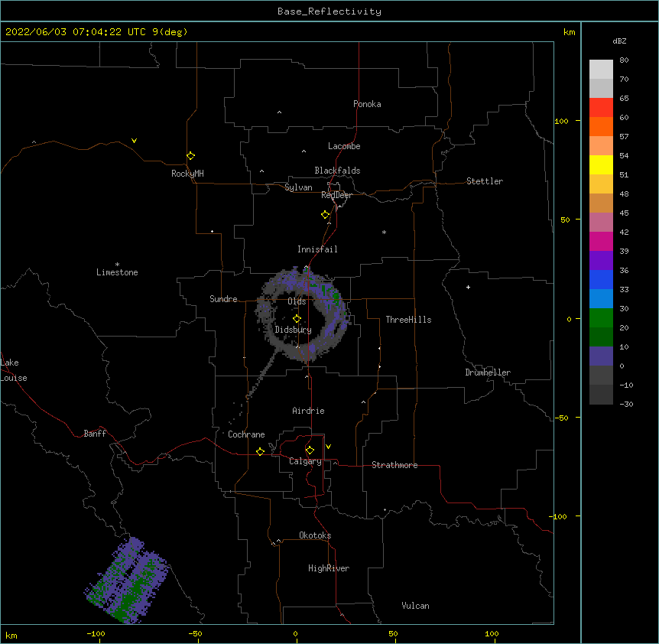
Task: Click the RockyMH label
Action: pos(187,174)
